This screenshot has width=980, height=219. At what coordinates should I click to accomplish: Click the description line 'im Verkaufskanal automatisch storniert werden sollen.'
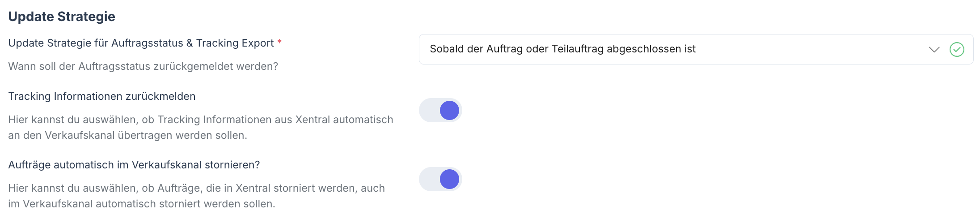point(142,204)
